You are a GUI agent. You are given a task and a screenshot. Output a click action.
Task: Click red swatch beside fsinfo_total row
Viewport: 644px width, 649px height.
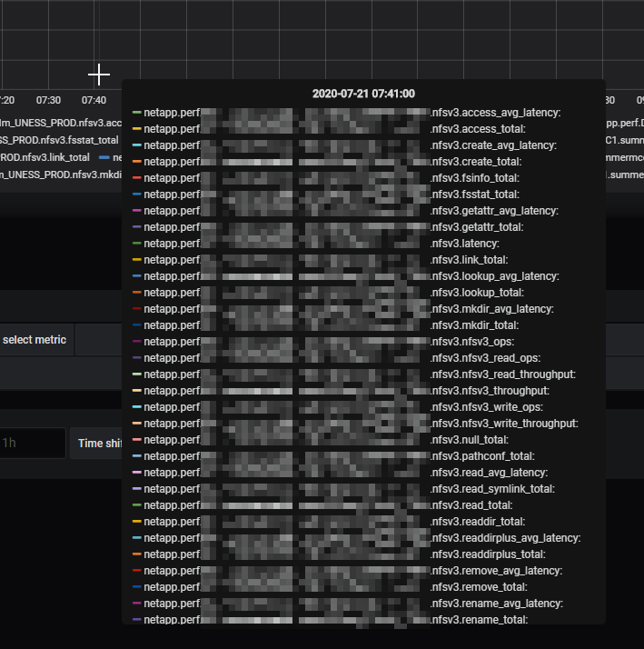(136, 178)
